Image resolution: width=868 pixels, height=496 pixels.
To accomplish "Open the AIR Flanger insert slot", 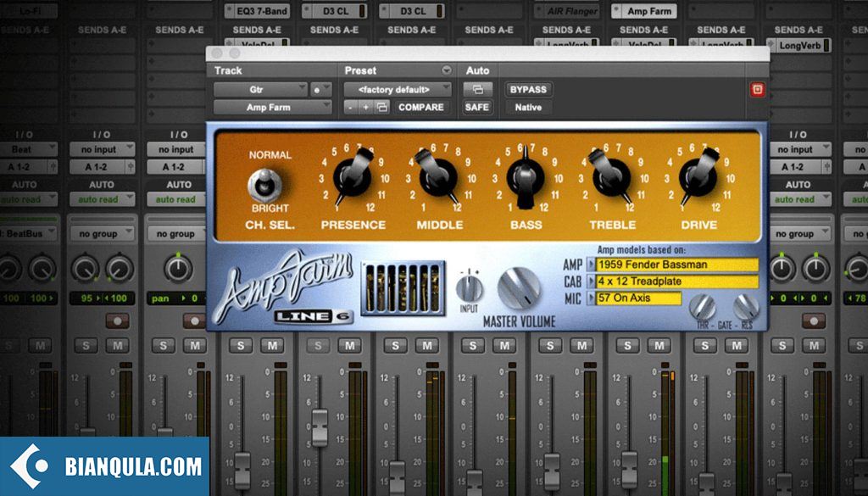I will coord(565,11).
